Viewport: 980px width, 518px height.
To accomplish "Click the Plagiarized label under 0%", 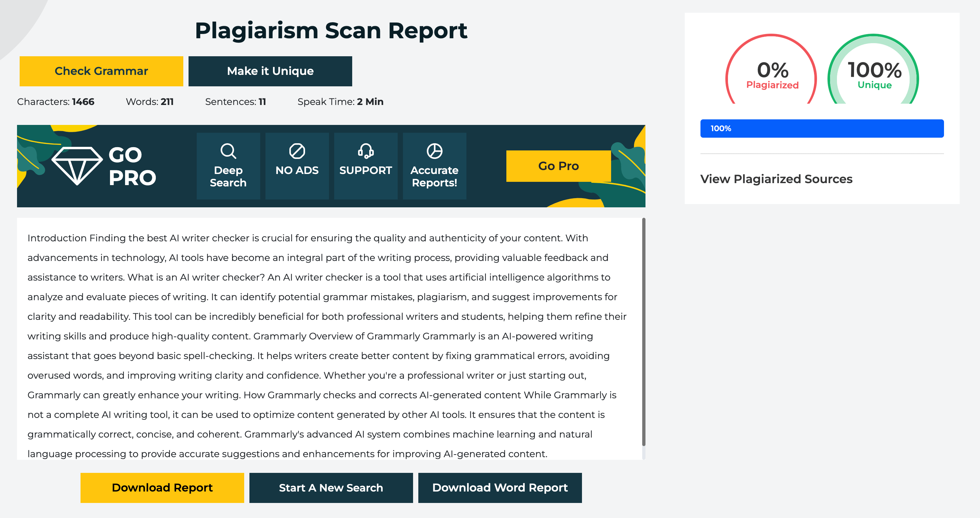I will pos(772,85).
